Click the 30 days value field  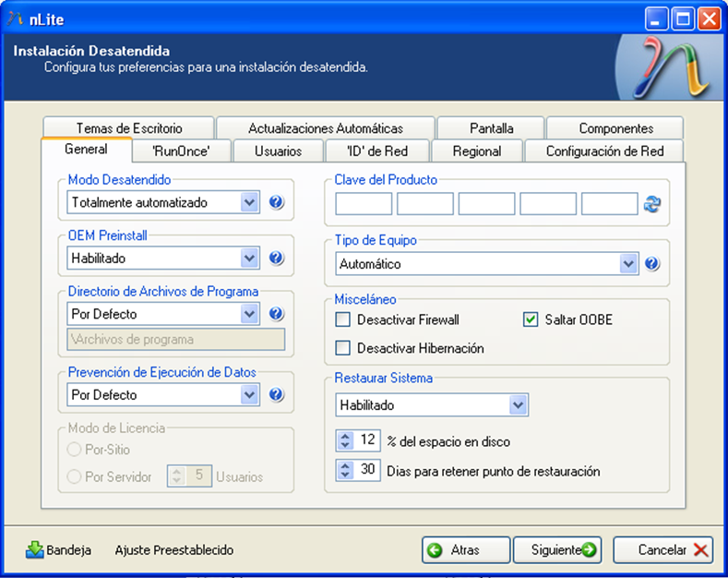[367, 469]
